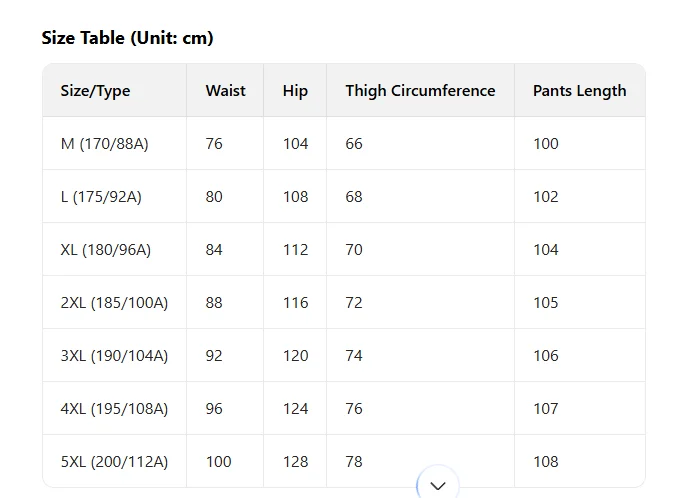Select the Size/Type column header

(x=95, y=91)
